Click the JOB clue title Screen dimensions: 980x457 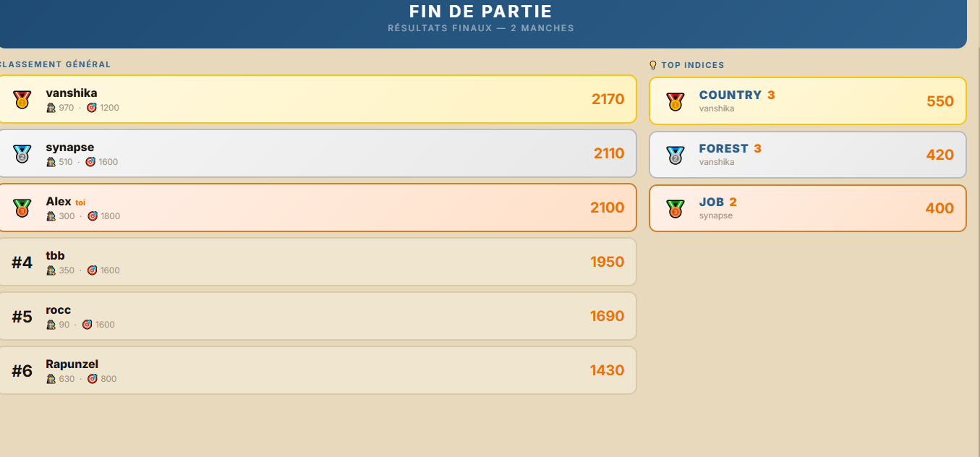pos(711,202)
